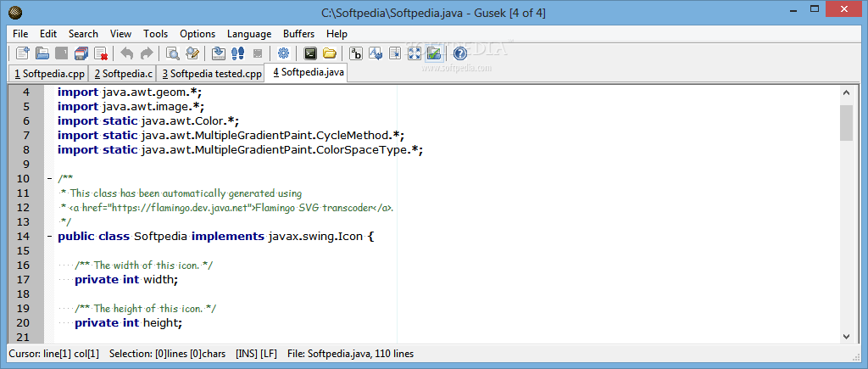Click the vertical scrollbar up arrow

click(847, 92)
